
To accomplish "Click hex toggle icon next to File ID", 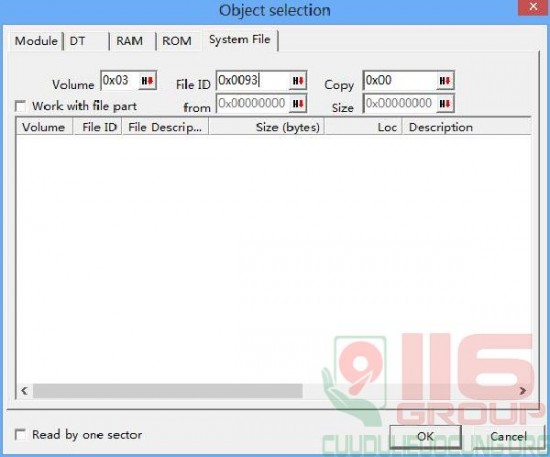I will pos(298,81).
